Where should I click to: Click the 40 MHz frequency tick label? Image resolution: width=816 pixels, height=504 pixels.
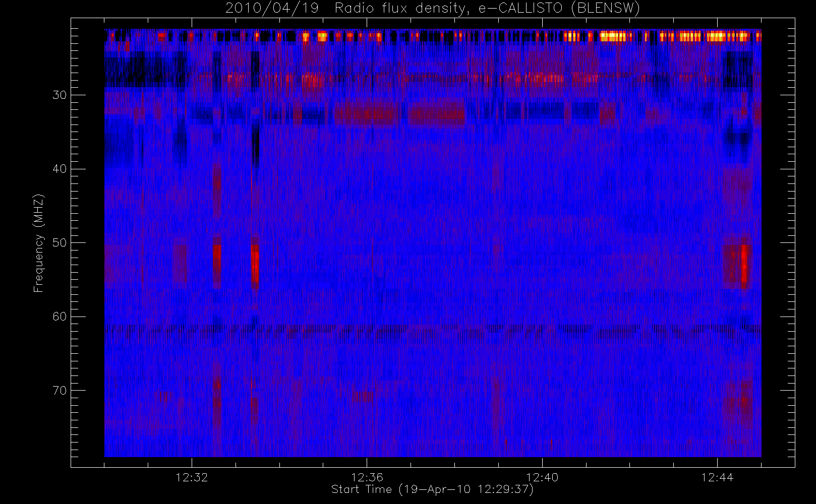tap(60, 169)
